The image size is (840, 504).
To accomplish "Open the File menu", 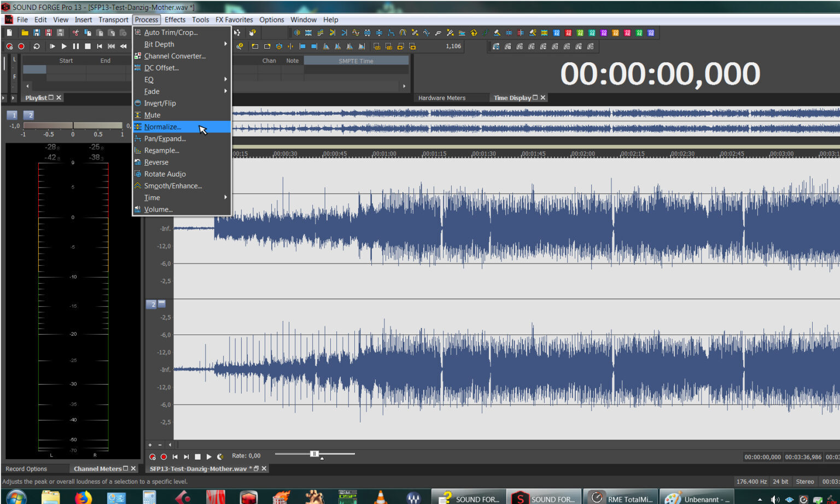I will tap(22, 20).
